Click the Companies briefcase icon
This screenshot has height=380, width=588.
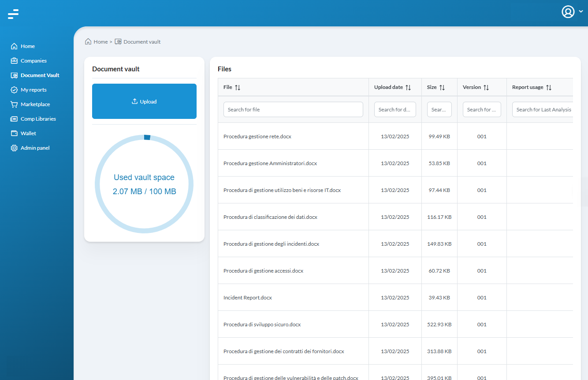coord(14,61)
